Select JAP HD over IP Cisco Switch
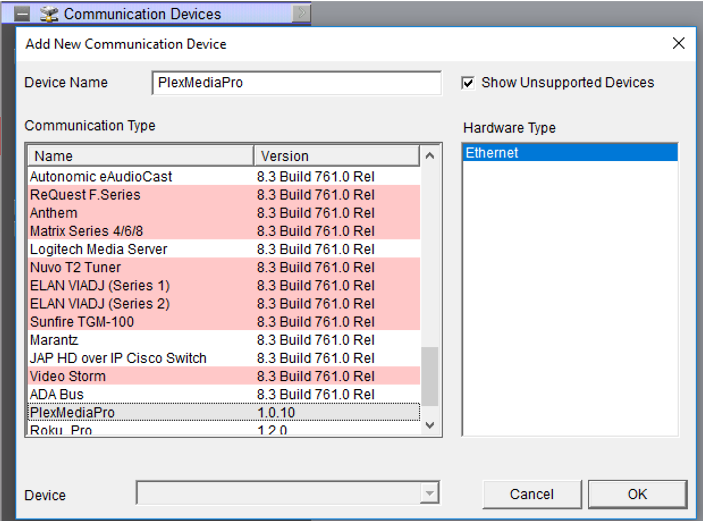The width and height of the screenshot is (703, 521). click(224, 358)
